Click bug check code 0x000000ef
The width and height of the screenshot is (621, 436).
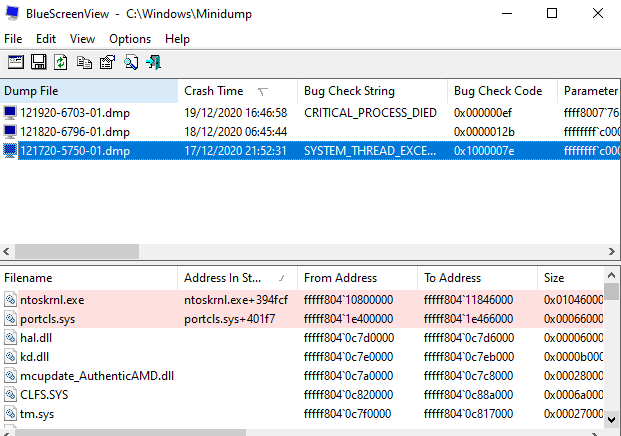(x=483, y=113)
